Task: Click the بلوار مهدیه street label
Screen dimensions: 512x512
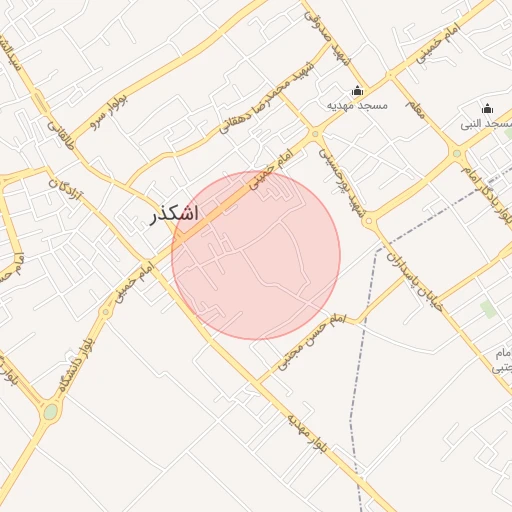Action: click(307, 434)
